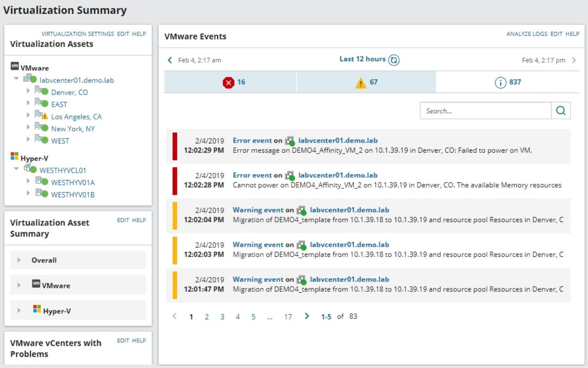Expand the New York, NY tree node

coord(28,127)
